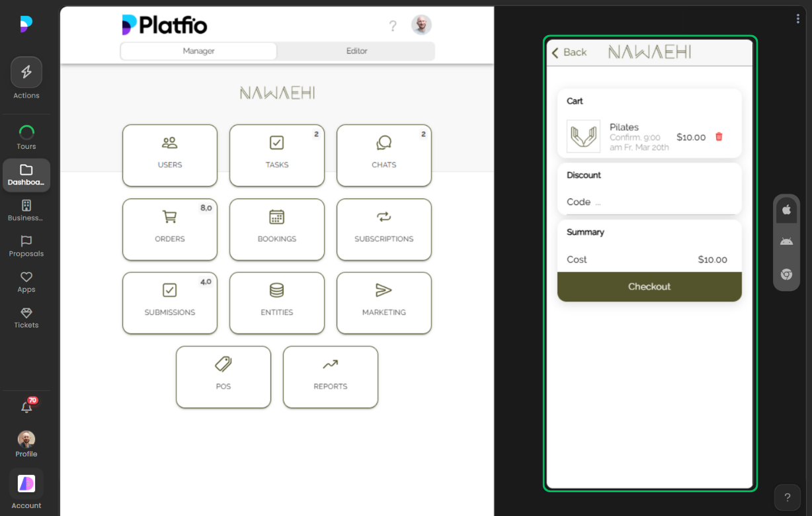Switch to the Editor tab
Viewport: 812px width, 516px height.
[356, 50]
